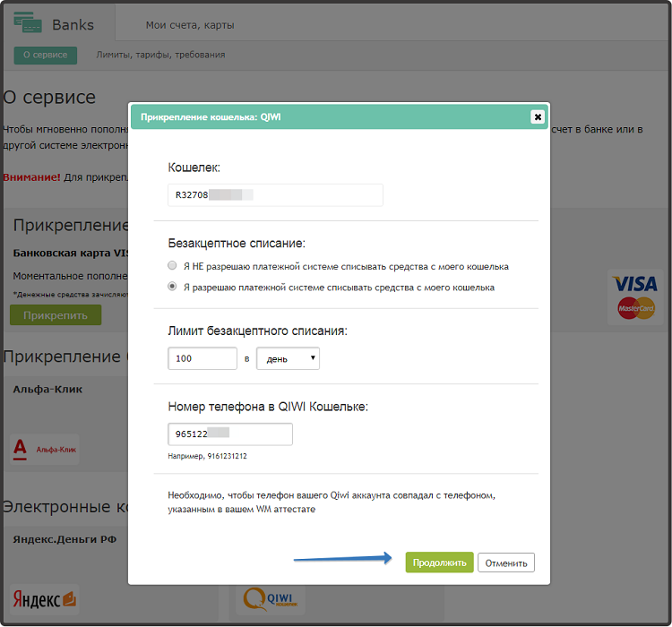This screenshot has width=672, height=627.
Task: Click the QIWI wallet logo
Action: coord(270,598)
